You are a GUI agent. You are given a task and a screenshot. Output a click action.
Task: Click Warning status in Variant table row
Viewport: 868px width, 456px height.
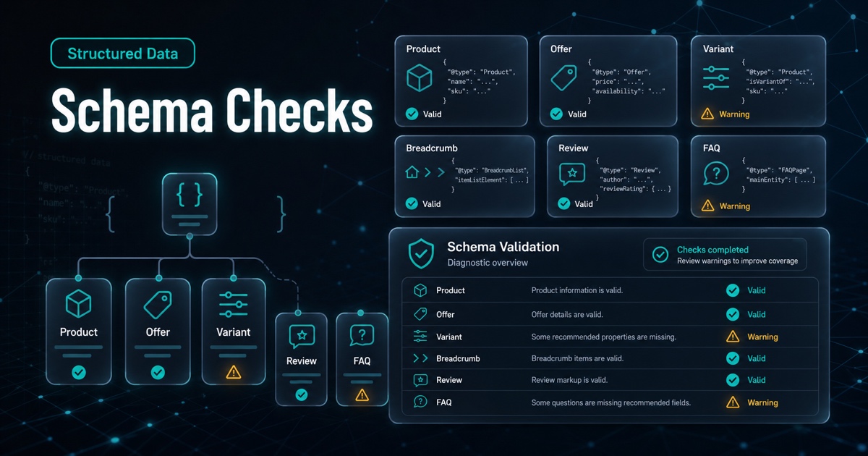[x=752, y=337]
